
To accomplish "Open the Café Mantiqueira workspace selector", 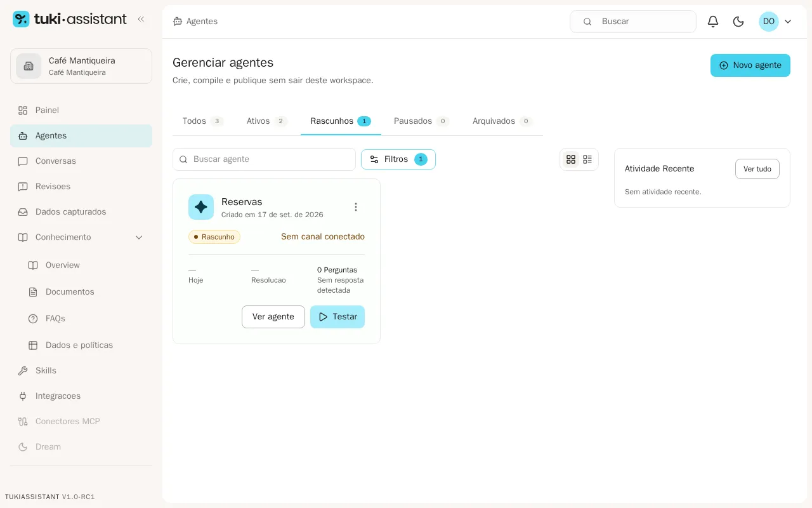I will tap(81, 66).
